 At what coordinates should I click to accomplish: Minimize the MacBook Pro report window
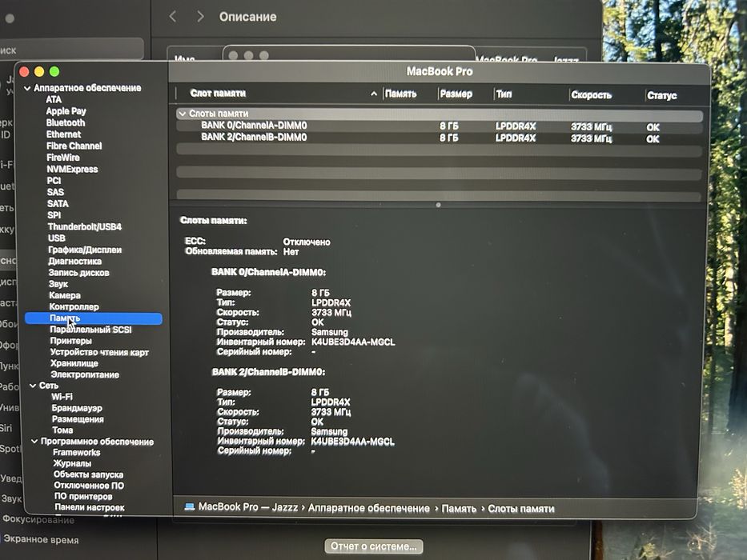(39, 71)
